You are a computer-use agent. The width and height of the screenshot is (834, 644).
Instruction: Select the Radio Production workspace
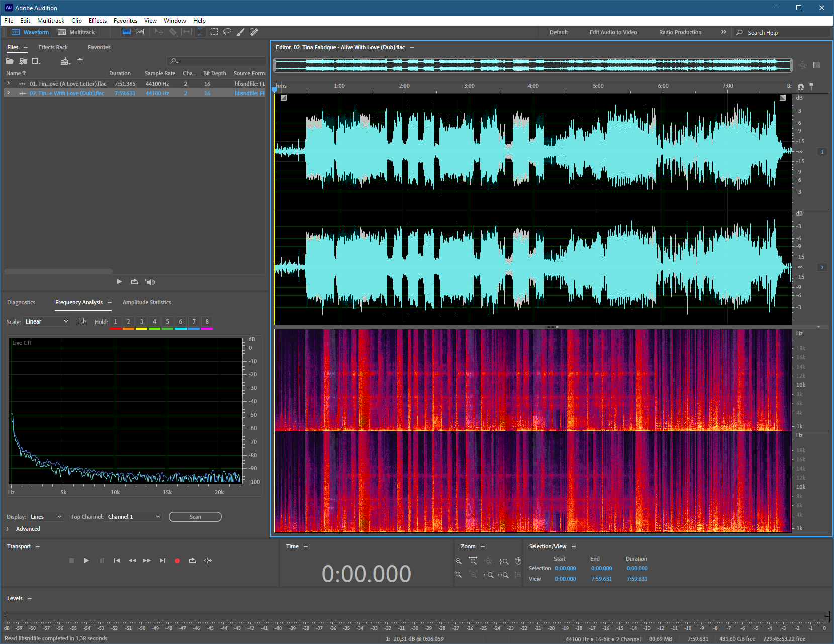[x=680, y=32]
